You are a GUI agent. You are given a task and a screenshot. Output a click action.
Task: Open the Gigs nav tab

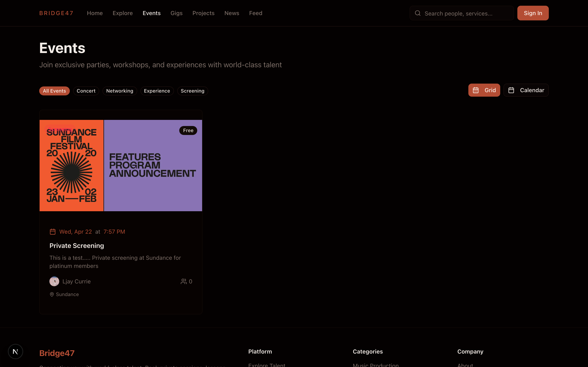click(x=176, y=13)
